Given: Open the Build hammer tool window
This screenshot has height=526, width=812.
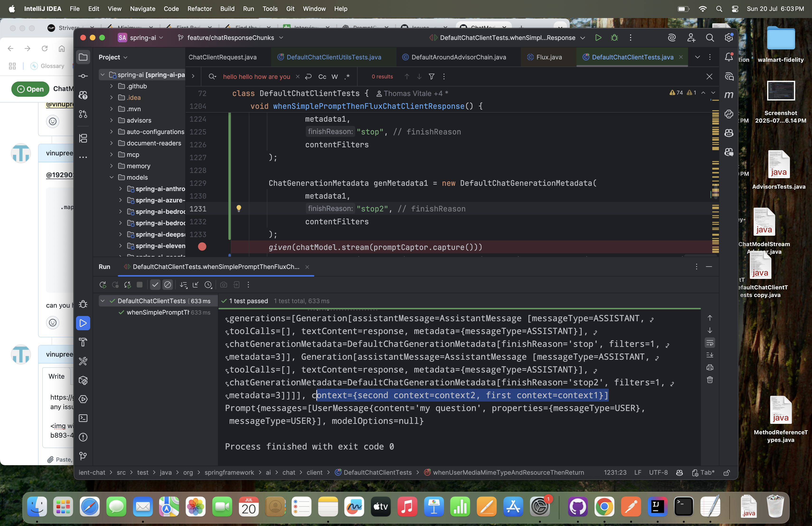Looking at the screenshot, I should tap(83, 342).
